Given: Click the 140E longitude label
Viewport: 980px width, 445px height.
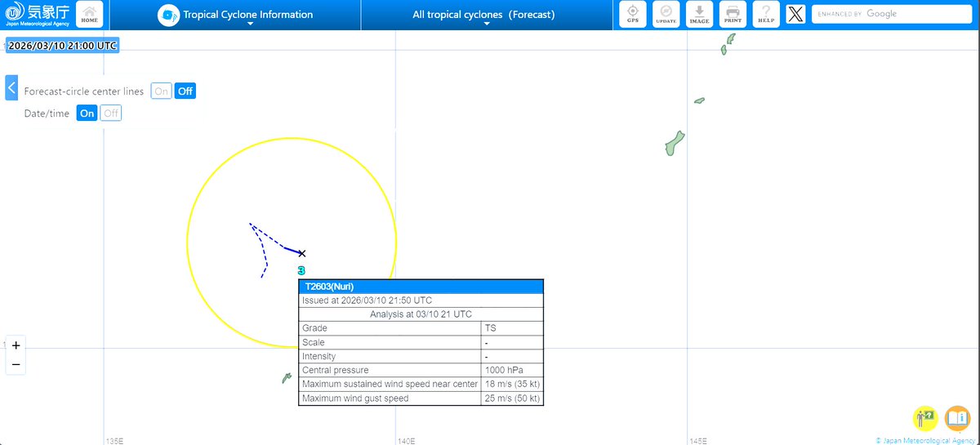Looking at the screenshot, I should pos(406,441).
